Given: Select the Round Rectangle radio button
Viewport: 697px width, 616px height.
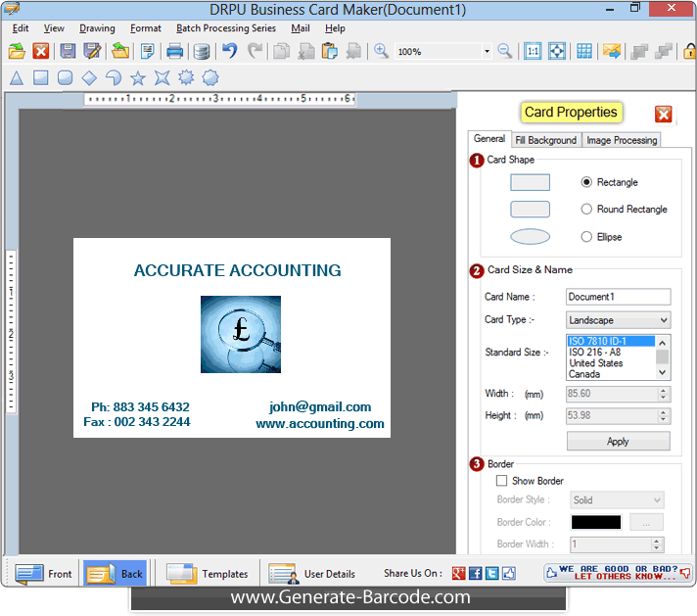Looking at the screenshot, I should 586,209.
